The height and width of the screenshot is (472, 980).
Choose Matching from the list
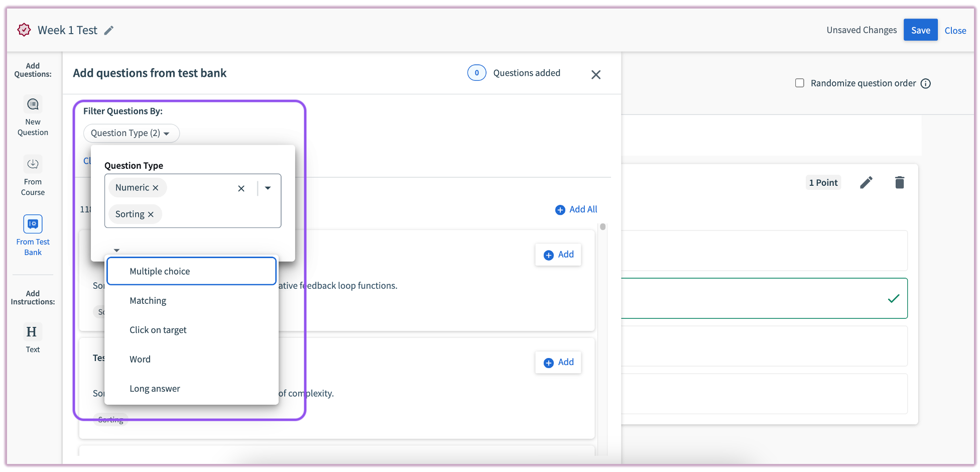(x=148, y=301)
